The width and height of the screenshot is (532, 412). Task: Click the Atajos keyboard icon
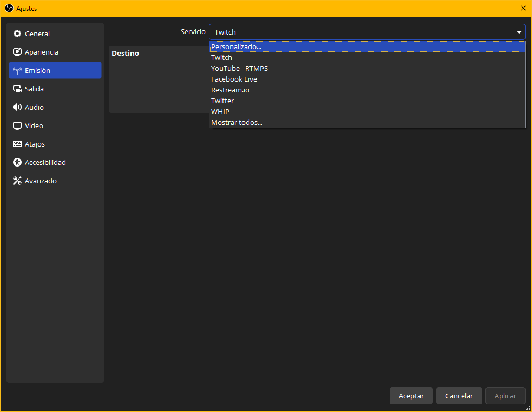pyautogui.click(x=17, y=144)
